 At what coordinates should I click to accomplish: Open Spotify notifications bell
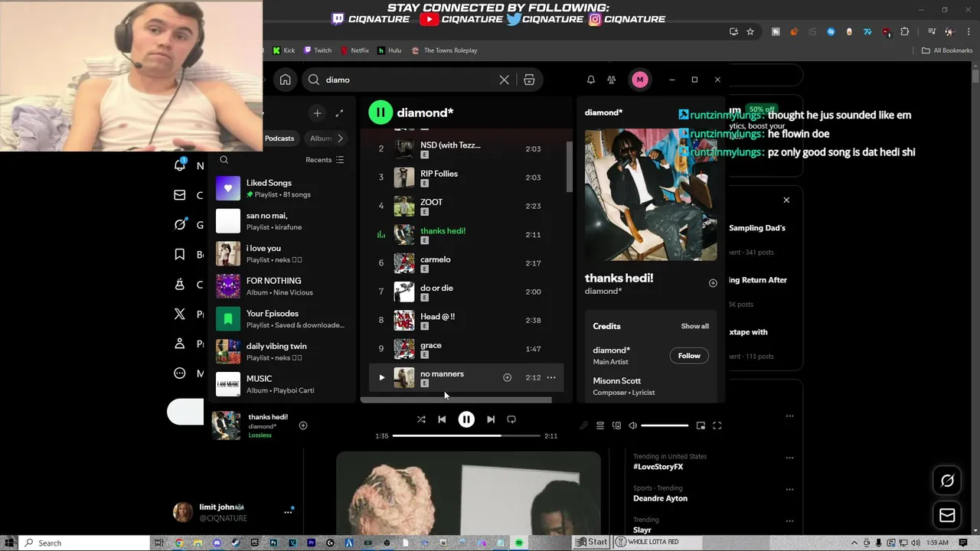pyautogui.click(x=591, y=80)
